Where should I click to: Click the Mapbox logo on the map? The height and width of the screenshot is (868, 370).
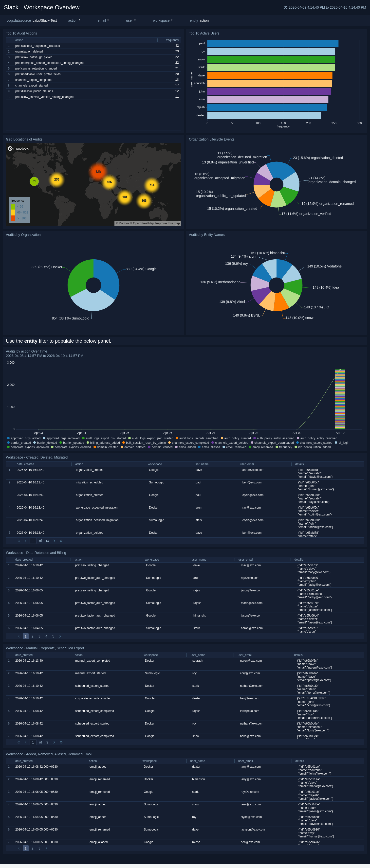click(x=18, y=148)
